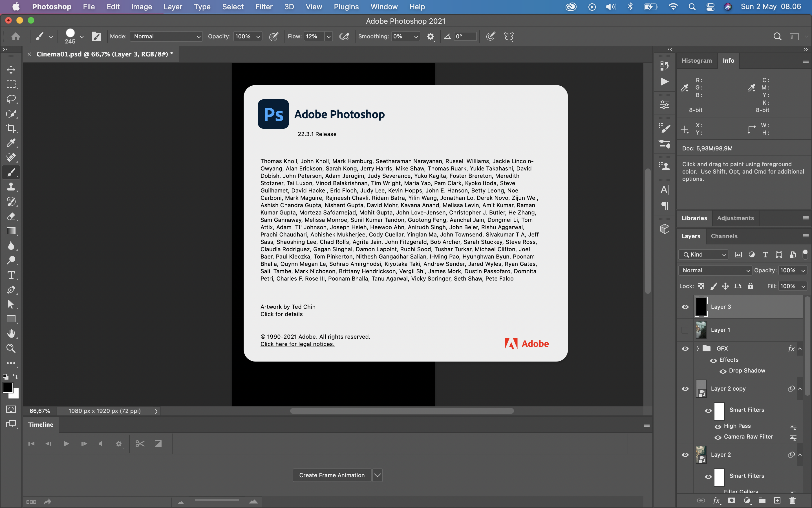Open brush smoothing options gear
Image resolution: width=812 pixels, height=508 pixels.
click(431, 36)
